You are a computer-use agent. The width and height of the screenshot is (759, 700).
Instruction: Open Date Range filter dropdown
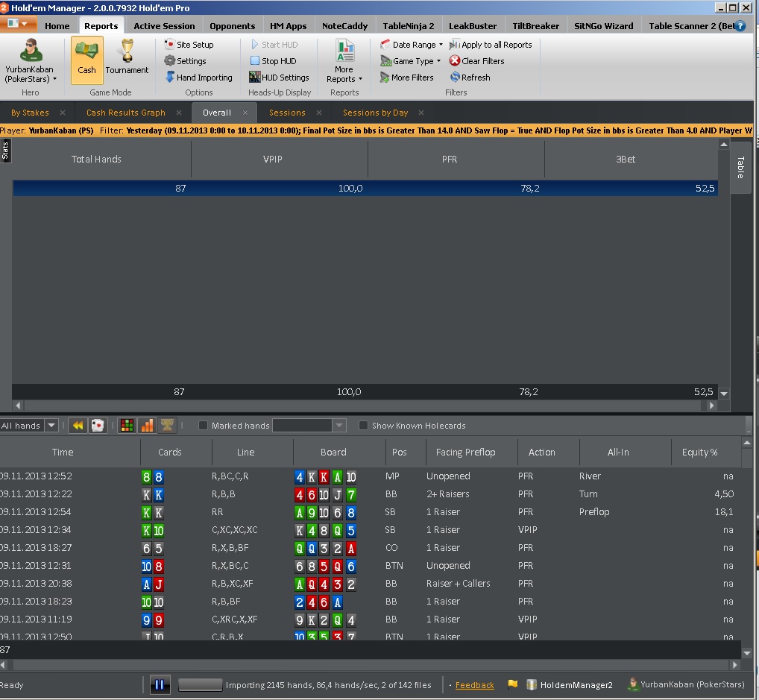(412, 45)
